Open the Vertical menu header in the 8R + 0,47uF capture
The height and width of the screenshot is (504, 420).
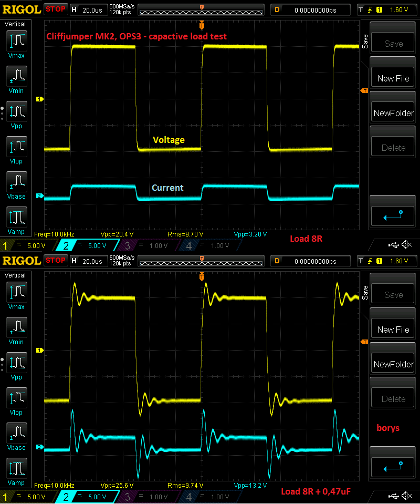tap(15, 275)
